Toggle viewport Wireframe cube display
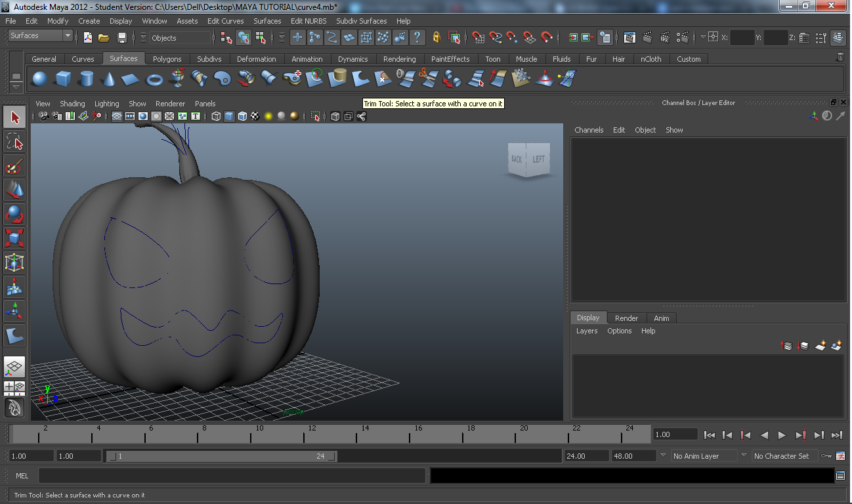The image size is (852, 504). tap(216, 116)
